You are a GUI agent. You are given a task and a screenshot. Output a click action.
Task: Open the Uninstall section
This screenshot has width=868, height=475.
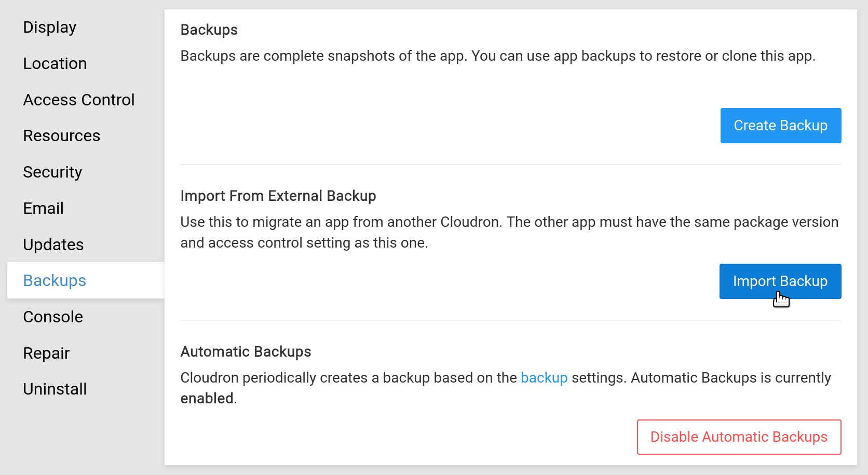(55, 389)
